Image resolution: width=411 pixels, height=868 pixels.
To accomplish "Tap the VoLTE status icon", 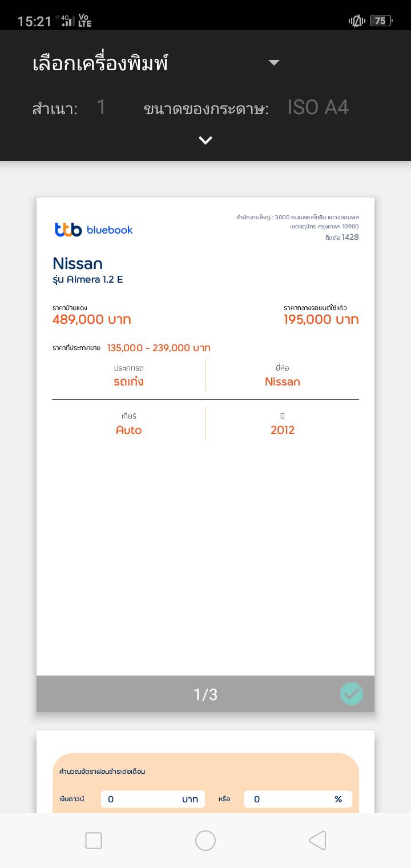I will [x=84, y=21].
